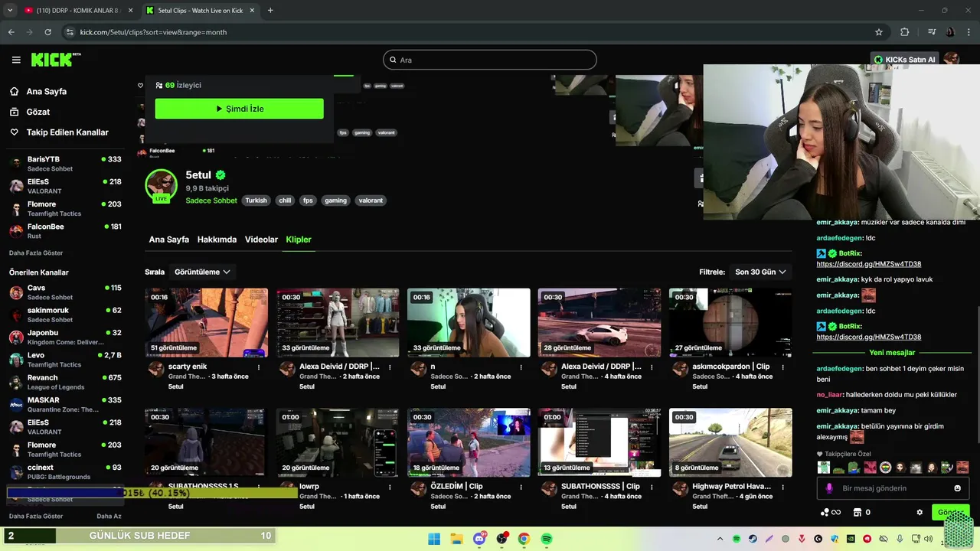Click Şimdi İzle button
The width and height of the screenshot is (980, 551).
coord(239,109)
